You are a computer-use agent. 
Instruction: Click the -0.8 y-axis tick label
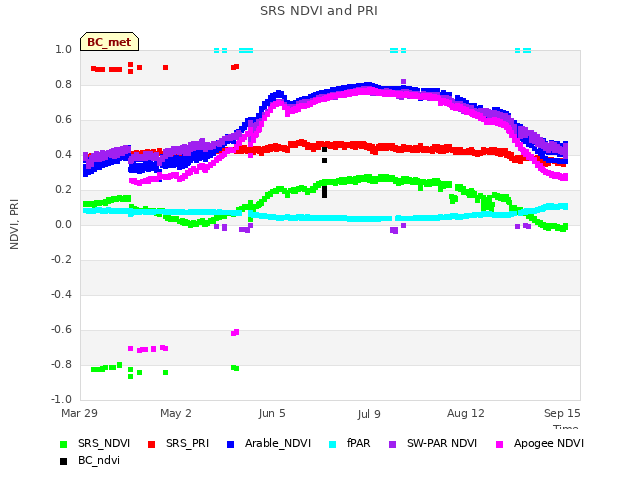(x=62, y=364)
